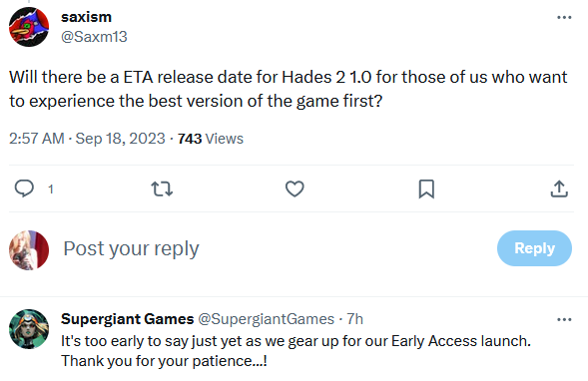Open saxism's profile picture
This screenshot has width=588, height=381.
click(29, 27)
